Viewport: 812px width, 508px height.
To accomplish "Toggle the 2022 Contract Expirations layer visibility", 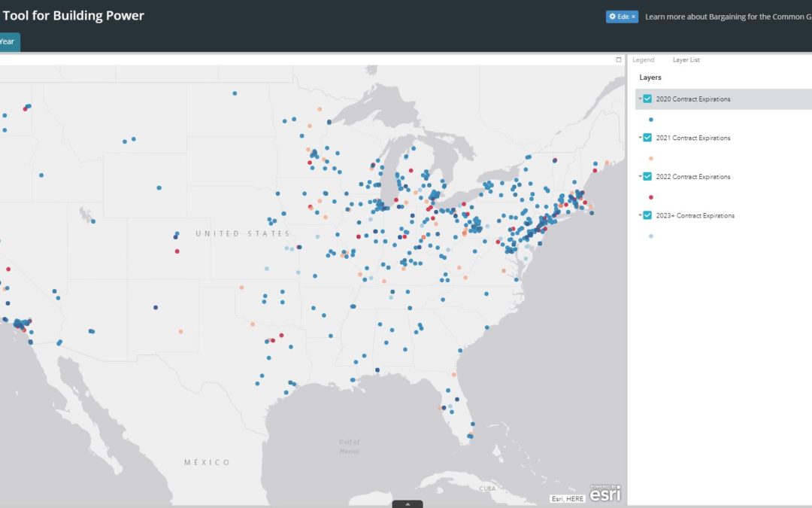I will tap(647, 176).
